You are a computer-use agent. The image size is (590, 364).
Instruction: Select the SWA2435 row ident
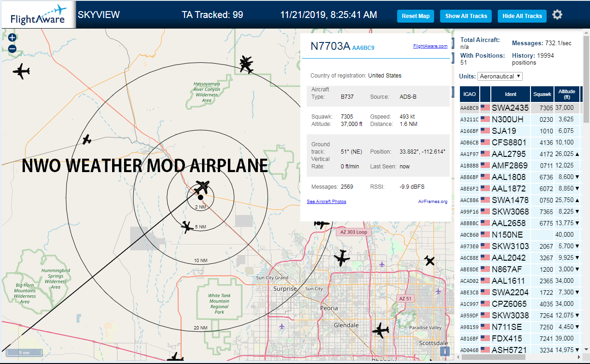510,108
